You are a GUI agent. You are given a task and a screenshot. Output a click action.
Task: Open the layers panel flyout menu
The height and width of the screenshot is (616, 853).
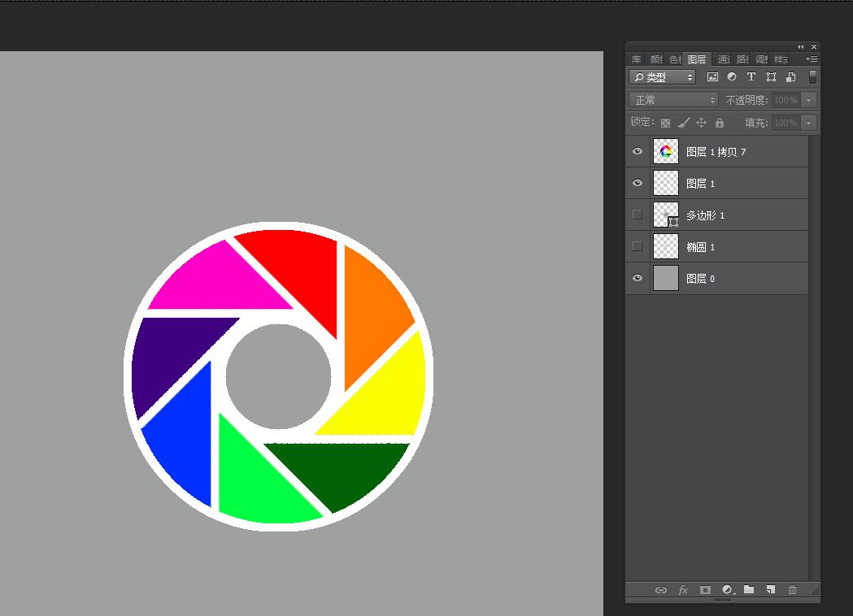click(x=811, y=59)
